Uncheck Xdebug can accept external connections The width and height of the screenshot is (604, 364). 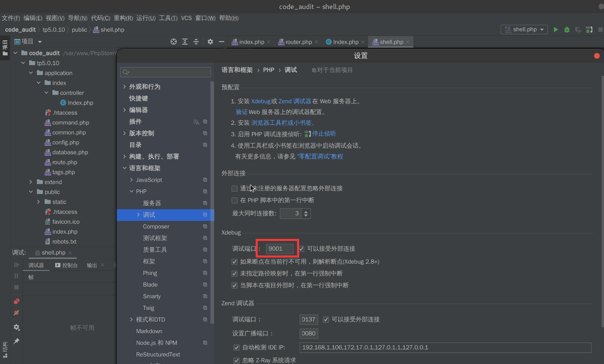tap(302, 249)
